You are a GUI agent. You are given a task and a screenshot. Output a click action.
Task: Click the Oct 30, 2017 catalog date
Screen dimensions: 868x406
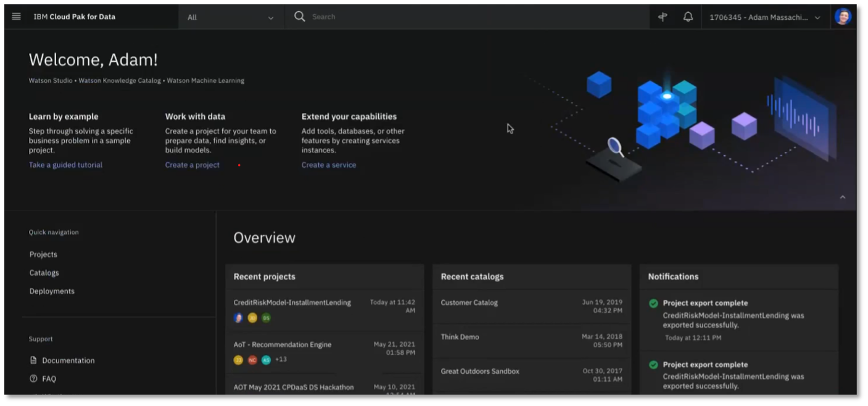click(x=603, y=371)
